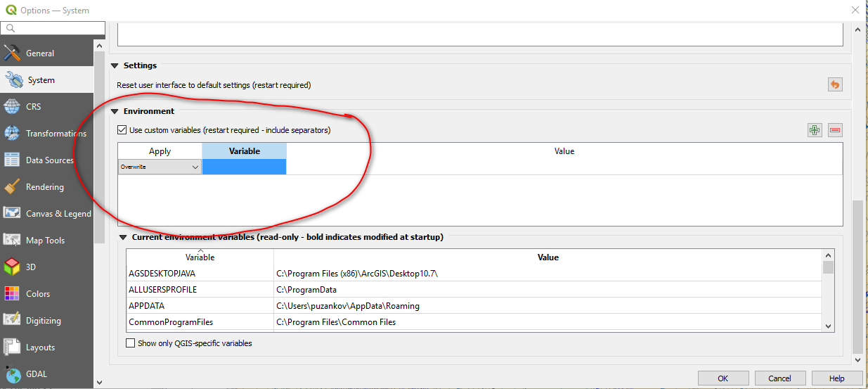Viewport: 868px width, 389px height.
Task: Select the 3D cube icon
Action: tap(12, 267)
